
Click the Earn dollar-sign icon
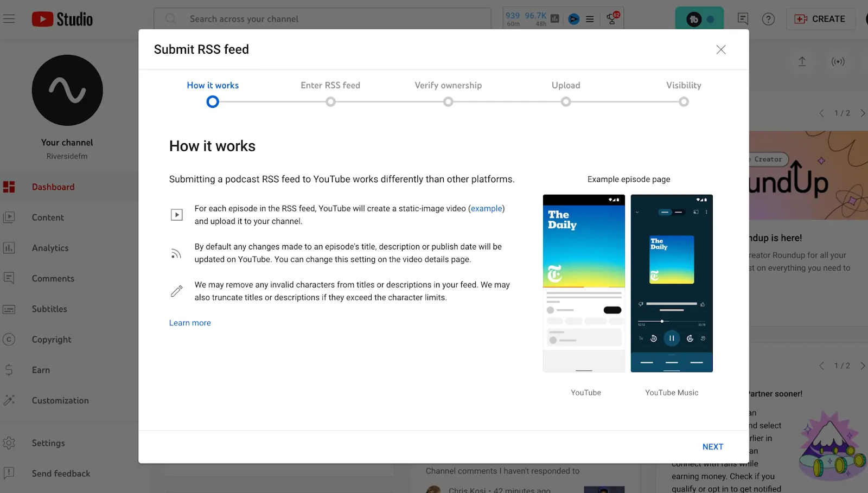(9, 370)
